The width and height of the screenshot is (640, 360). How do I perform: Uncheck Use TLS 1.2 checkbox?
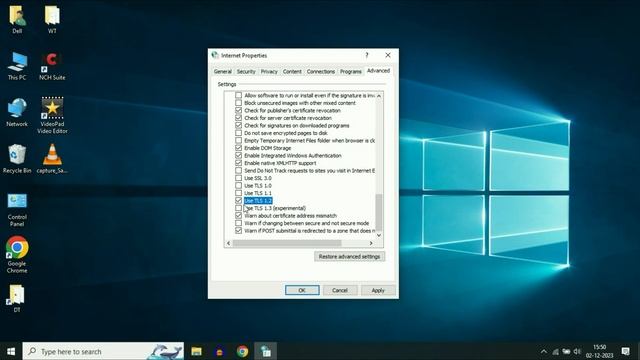pyautogui.click(x=238, y=200)
